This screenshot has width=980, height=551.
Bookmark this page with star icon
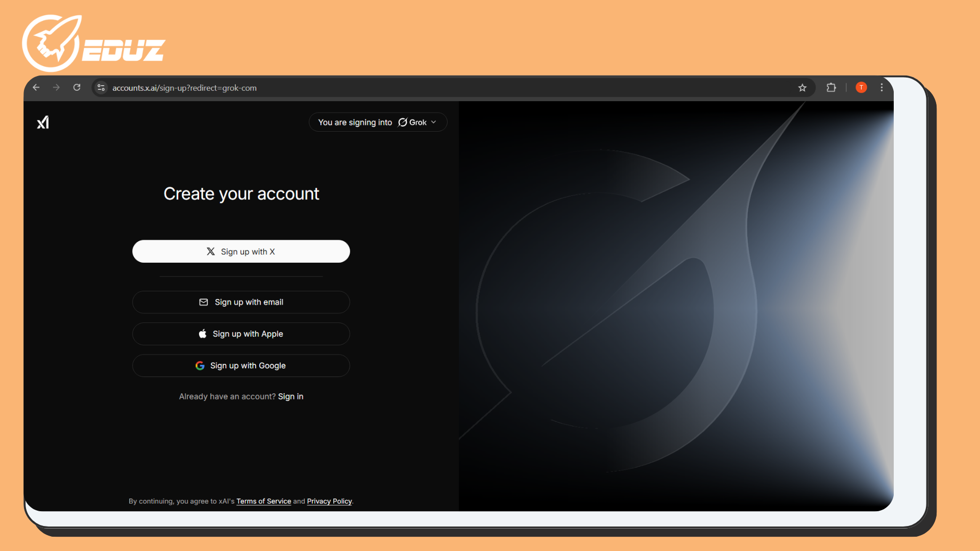click(802, 88)
